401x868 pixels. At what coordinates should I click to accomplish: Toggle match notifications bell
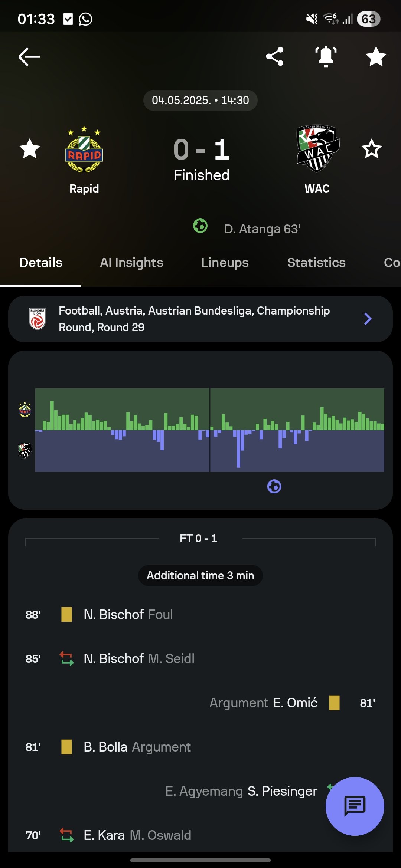326,57
